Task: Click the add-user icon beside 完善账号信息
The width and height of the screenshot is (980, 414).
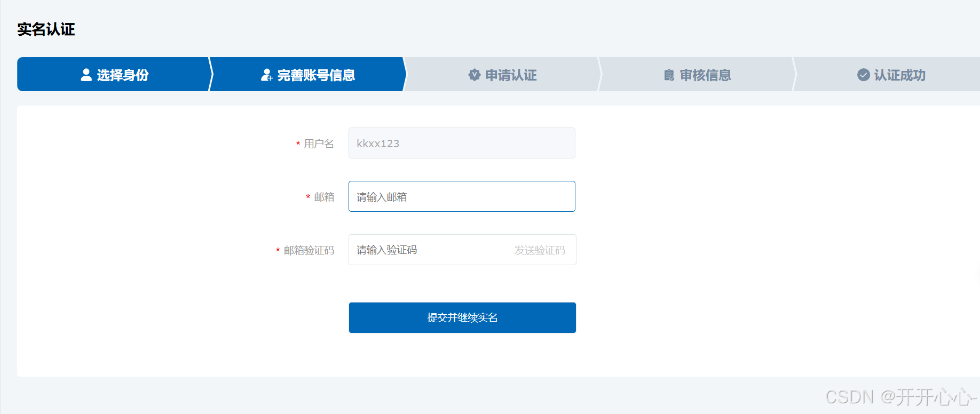Action: [x=266, y=75]
